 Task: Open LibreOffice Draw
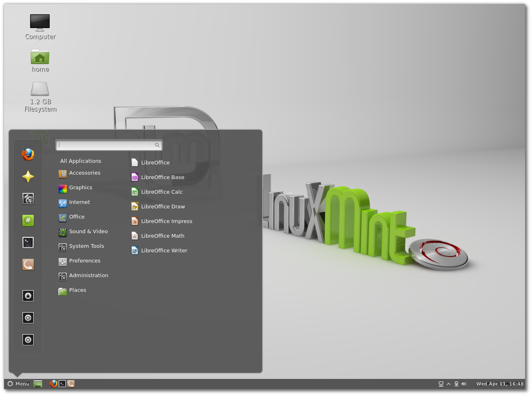point(163,206)
